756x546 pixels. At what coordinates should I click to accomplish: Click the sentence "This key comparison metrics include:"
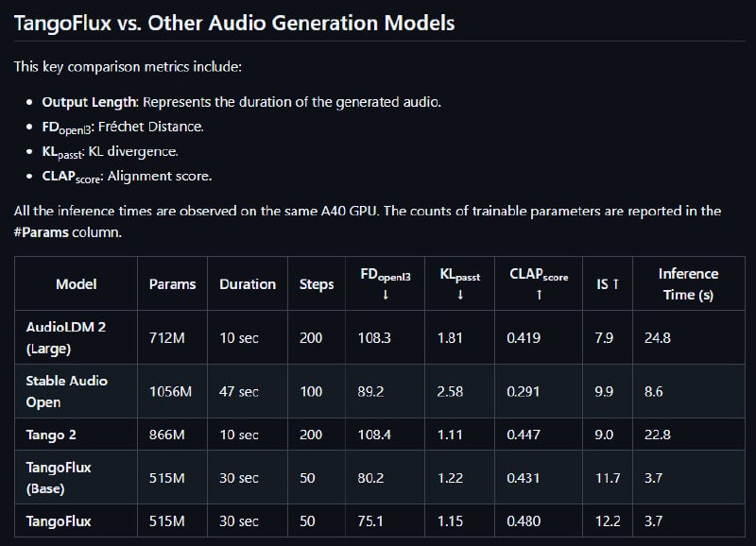coord(128,66)
